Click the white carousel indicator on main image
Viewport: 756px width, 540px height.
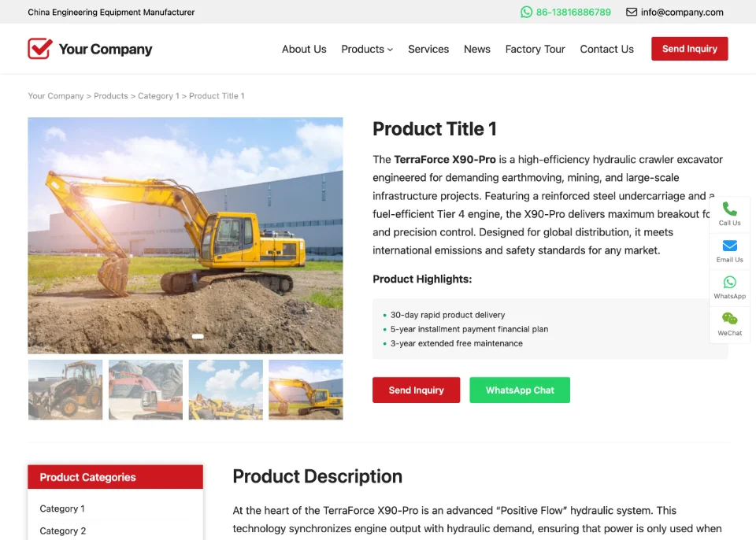click(198, 337)
